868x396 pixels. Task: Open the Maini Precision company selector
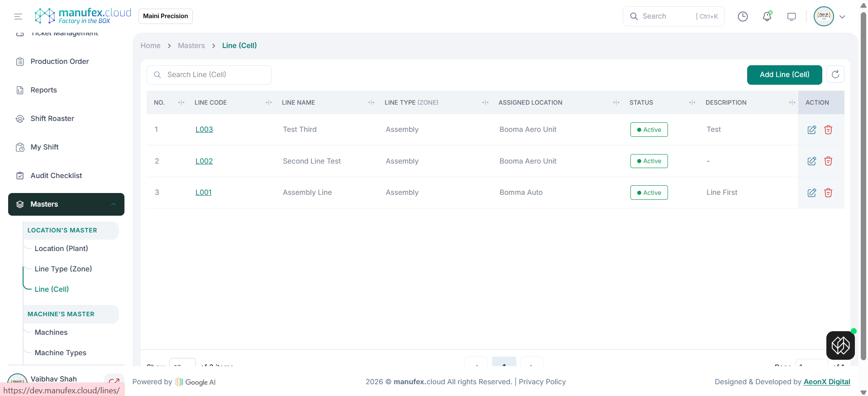tap(165, 16)
